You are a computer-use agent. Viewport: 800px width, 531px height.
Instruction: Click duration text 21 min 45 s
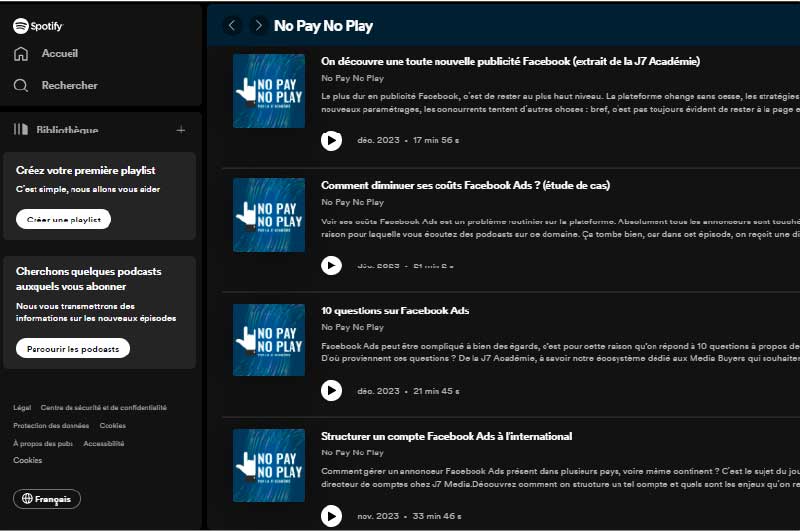pyautogui.click(x=436, y=391)
